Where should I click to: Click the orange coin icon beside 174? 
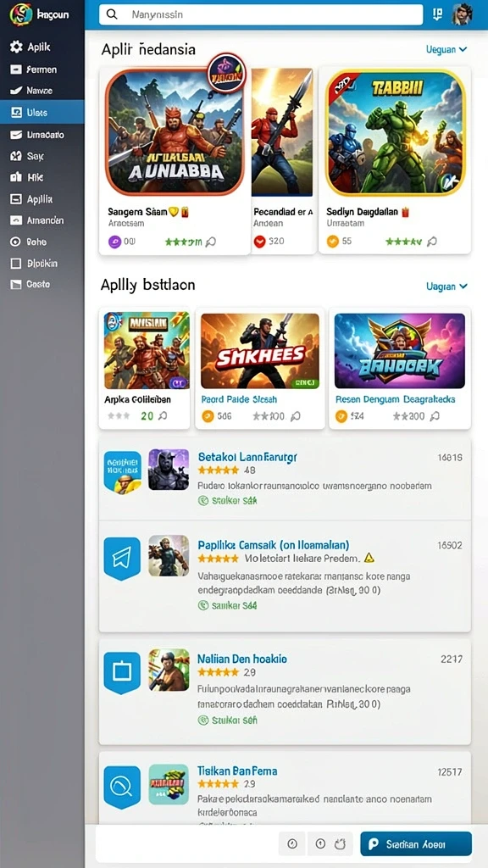(x=341, y=416)
